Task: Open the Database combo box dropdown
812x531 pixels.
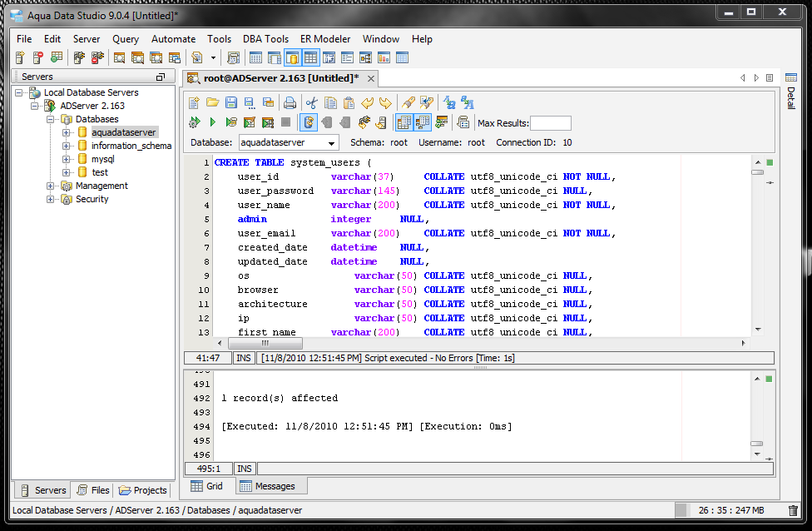Action: (x=332, y=142)
